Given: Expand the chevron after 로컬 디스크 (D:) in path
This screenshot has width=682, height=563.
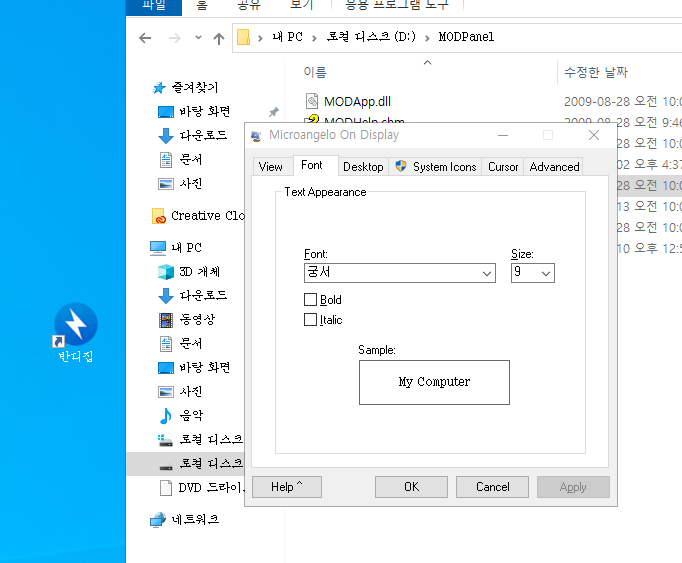Looking at the screenshot, I should click(x=427, y=38).
